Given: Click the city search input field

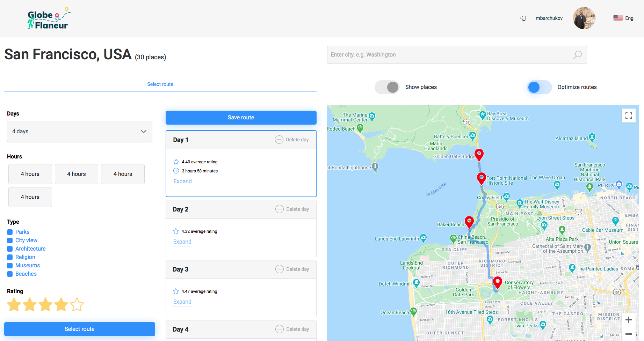Looking at the screenshot, I should tap(457, 55).
